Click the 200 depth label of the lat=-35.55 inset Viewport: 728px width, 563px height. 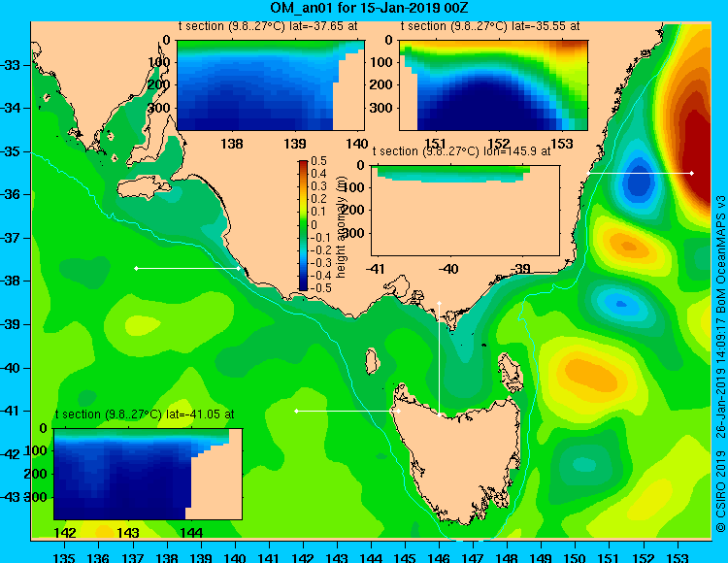[381, 84]
